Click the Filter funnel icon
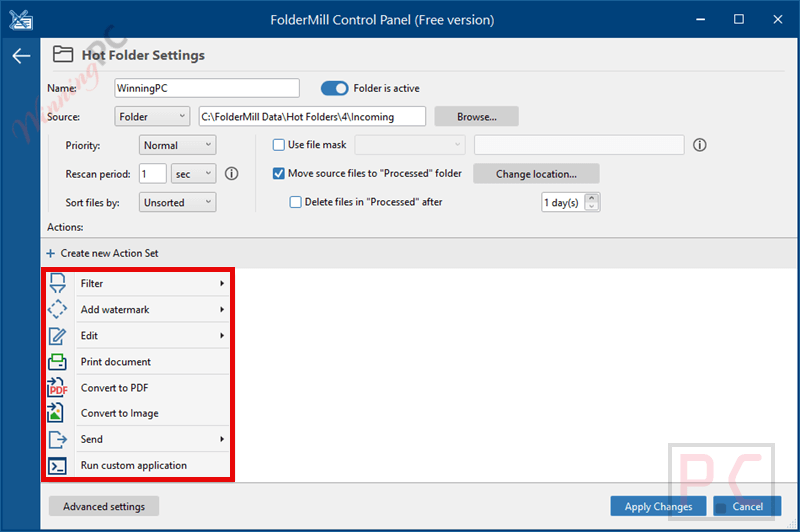This screenshot has height=532, width=800. (x=57, y=283)
